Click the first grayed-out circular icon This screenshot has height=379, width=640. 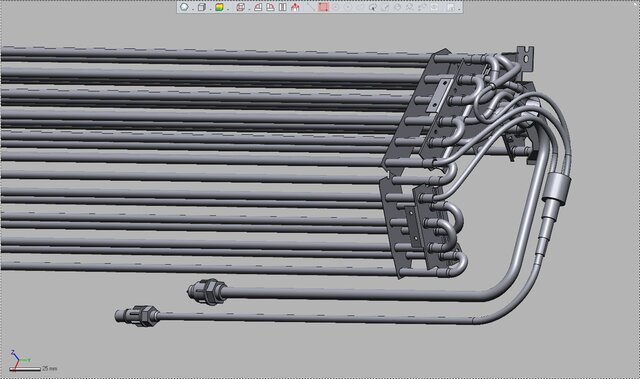336,7
